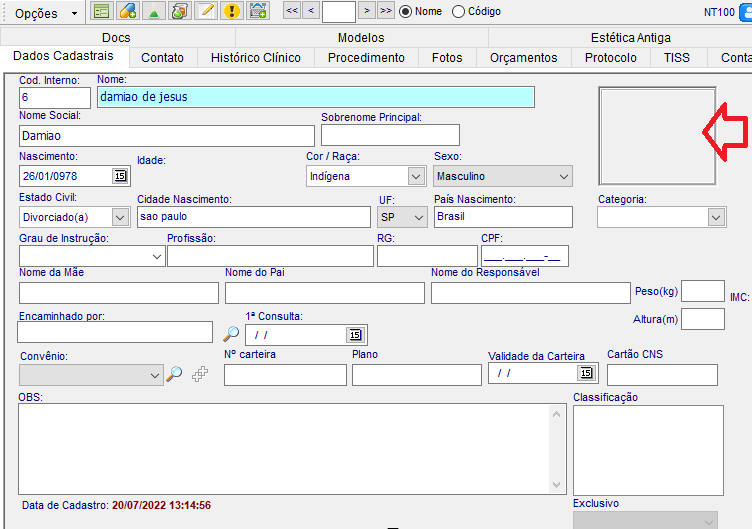The image size is (752, 529).
Task: Go to the last record button
Action: (x=385, y=11)
